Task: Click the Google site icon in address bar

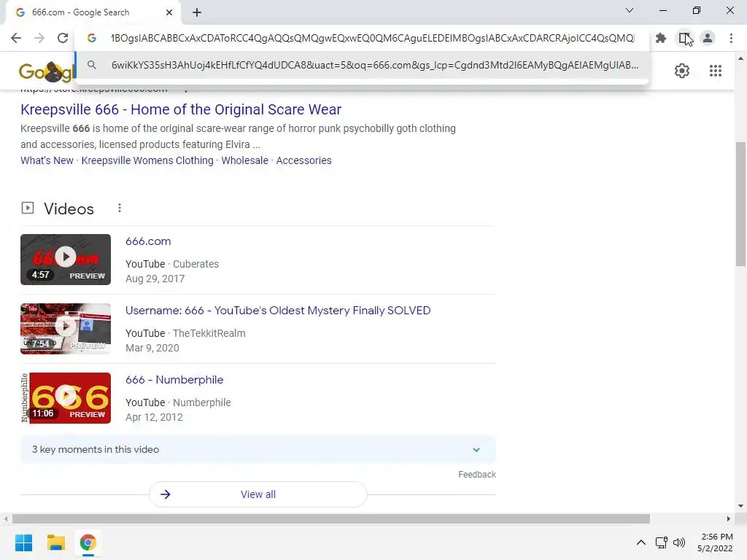Action: coord(91,38)
